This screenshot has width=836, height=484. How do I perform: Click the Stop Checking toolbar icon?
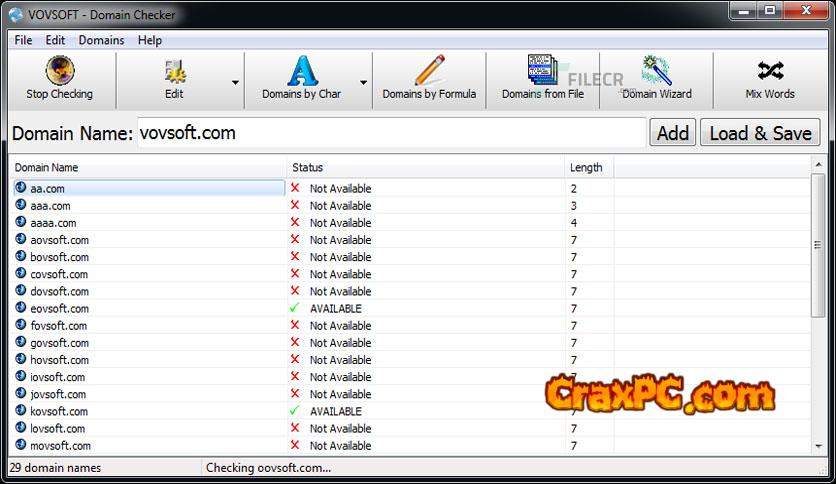click(x=59, y=71)
